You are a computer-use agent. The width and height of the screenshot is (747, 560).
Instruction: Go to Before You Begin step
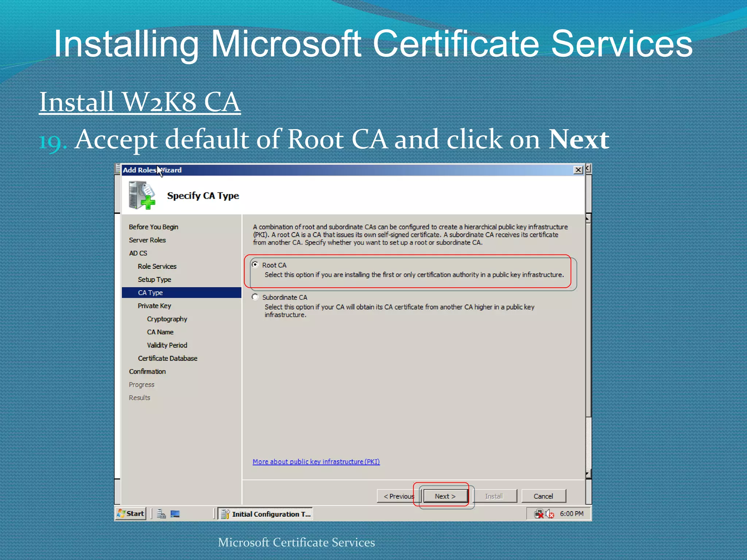coord(154,227)
